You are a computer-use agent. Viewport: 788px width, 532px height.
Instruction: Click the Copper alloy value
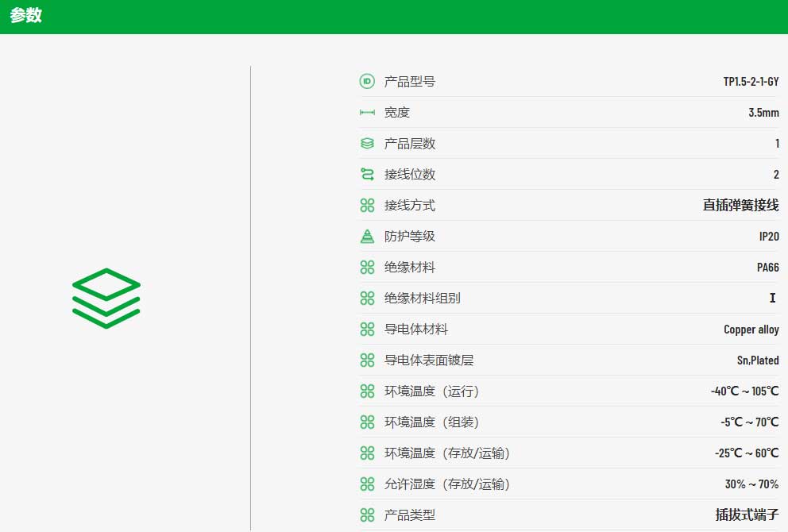[x=751, y=330]
